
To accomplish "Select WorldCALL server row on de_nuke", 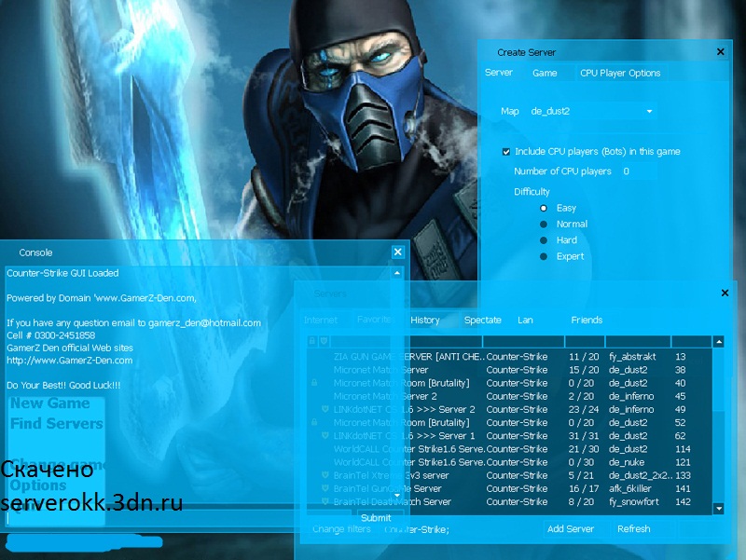I will click(509, 462).
